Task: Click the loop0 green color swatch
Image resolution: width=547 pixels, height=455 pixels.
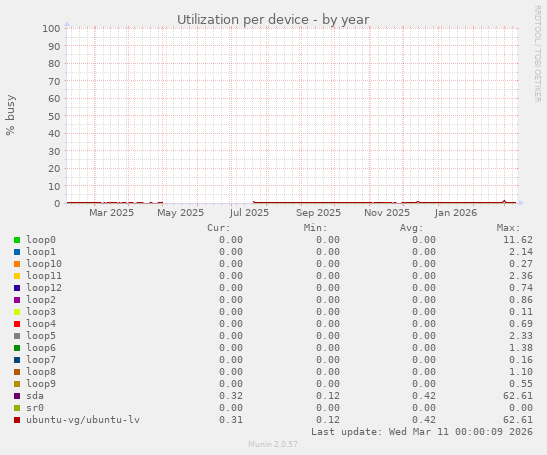Action: 17,240
